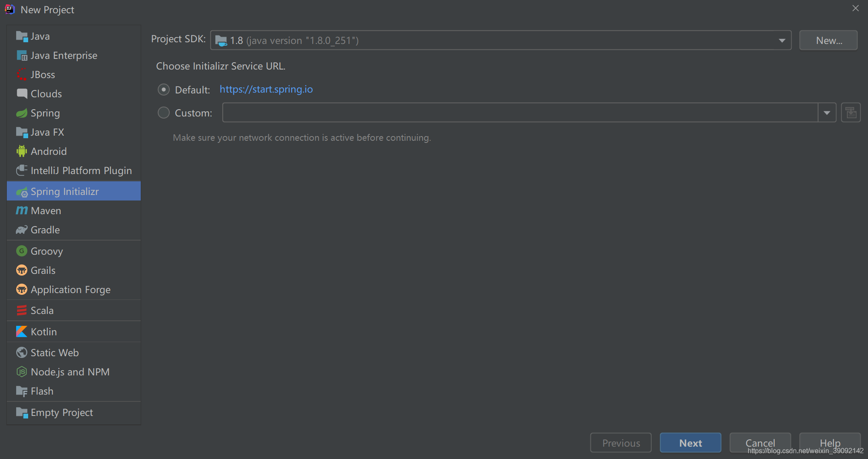Open the Gradle project generator
868x459 pixels.
coord(45,229)
